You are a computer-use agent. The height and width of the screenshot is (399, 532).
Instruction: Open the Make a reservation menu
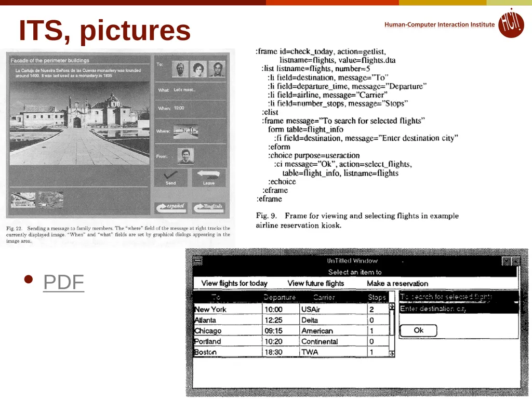(x=397, y=283)
